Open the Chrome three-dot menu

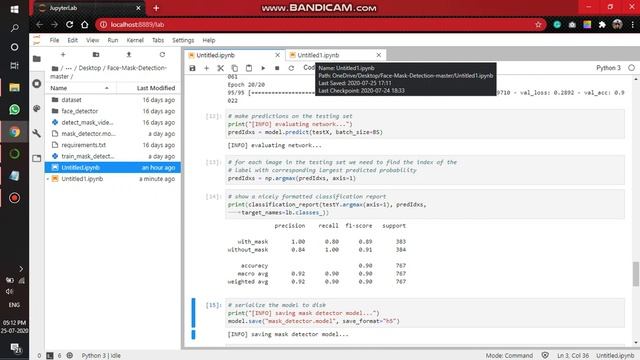click(632, 24)
